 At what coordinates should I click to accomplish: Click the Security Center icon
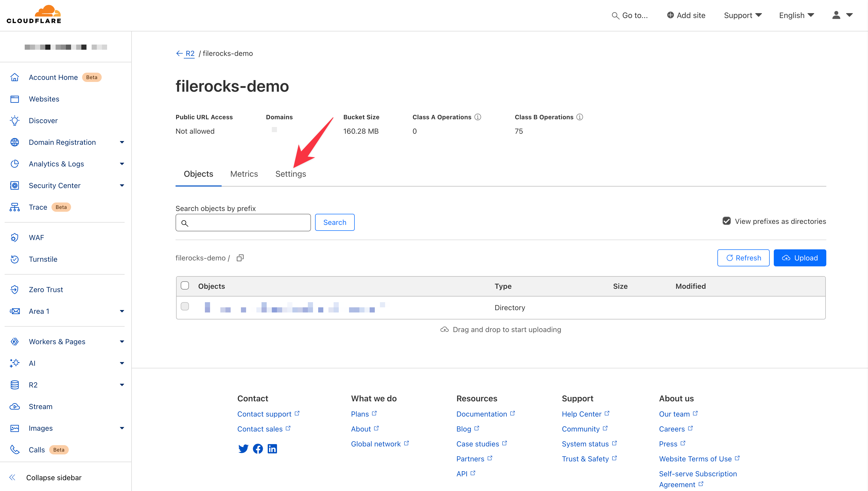coord(14,185)
